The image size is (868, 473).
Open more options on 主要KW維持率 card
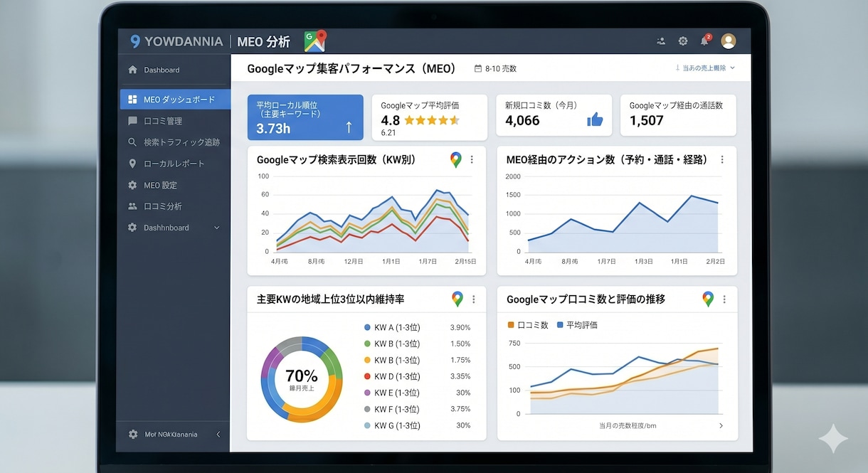[x=474, y=299]
